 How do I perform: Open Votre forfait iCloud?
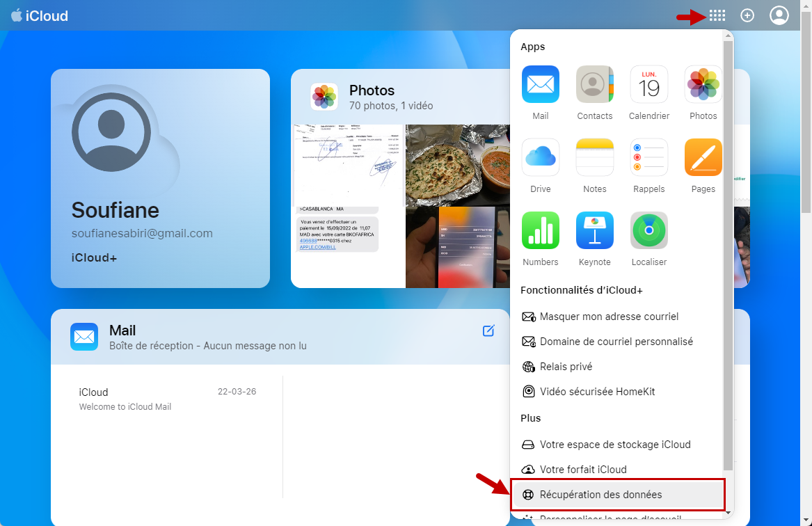[x=574, y=469]
